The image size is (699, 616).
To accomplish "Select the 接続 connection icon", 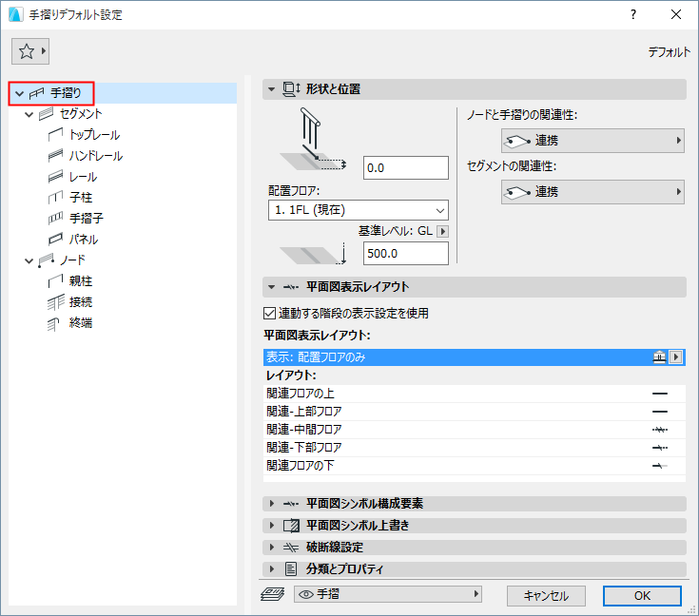I will tap(55, 302).
